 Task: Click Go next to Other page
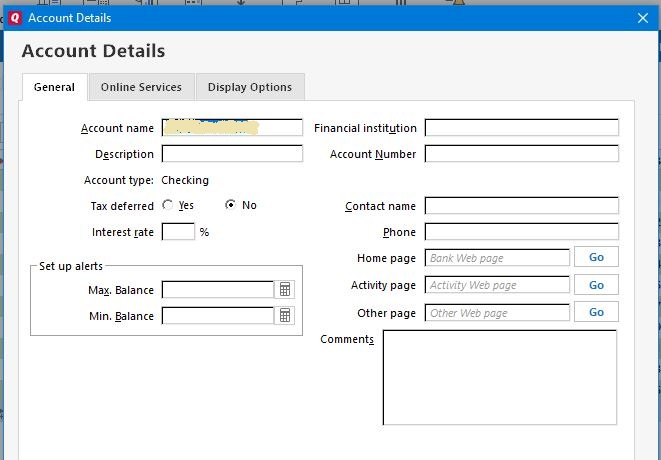click(596, 312)
